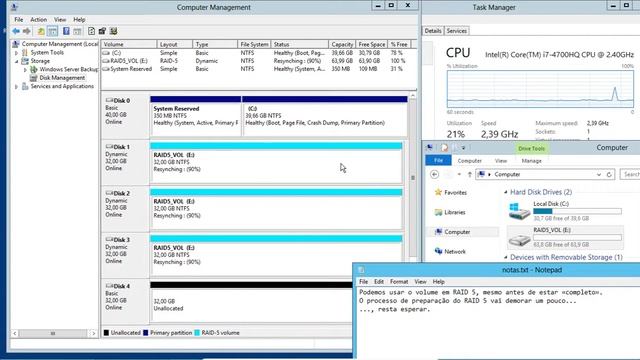Select the System Reserved volume row
This screenshot has width=640, height=360.
click(x=258, y=69)
